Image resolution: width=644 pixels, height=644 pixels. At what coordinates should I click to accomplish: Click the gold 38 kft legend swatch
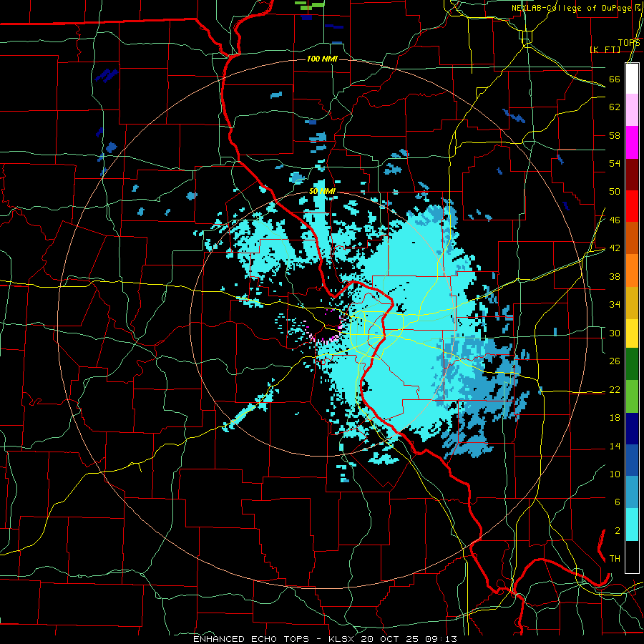[632, 303]
